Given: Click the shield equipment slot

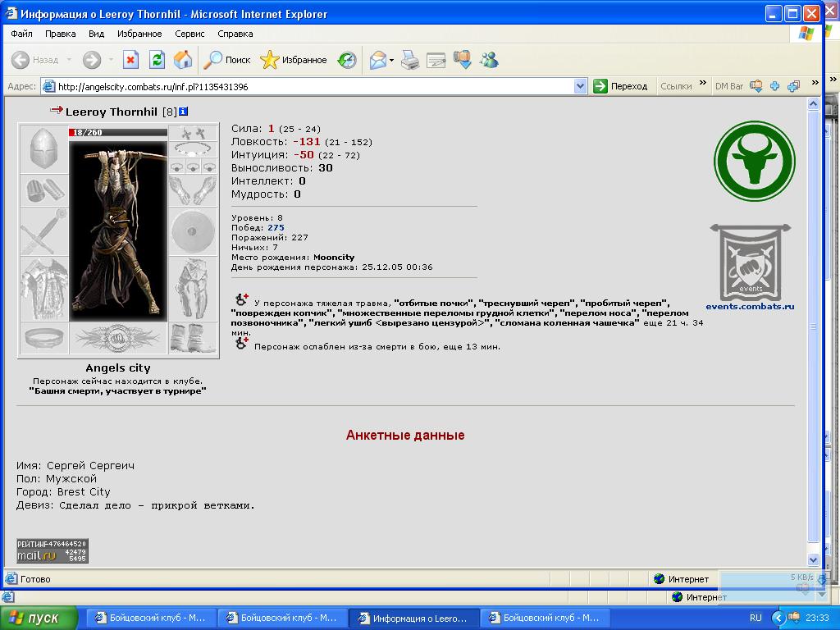Looking at the screenshot, I should [193, 231].
